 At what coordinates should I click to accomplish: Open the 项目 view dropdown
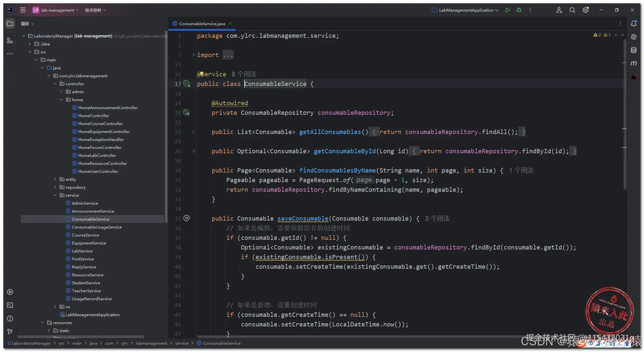click(28, 24)
